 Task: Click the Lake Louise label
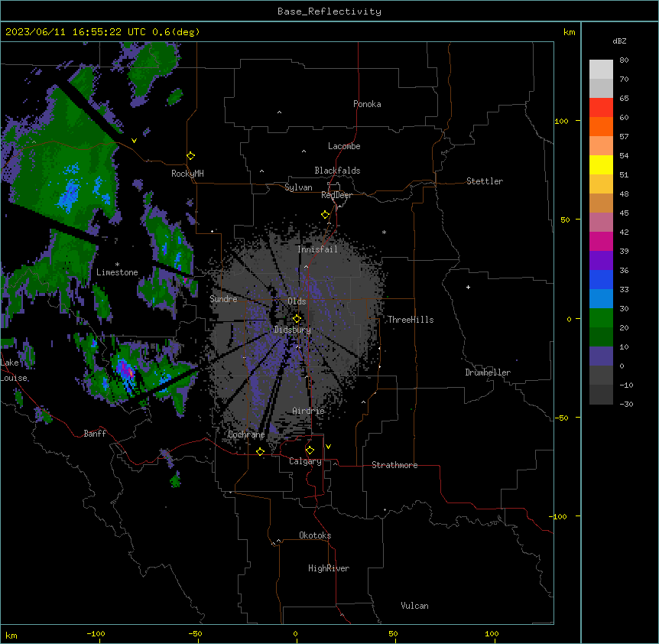14,370
